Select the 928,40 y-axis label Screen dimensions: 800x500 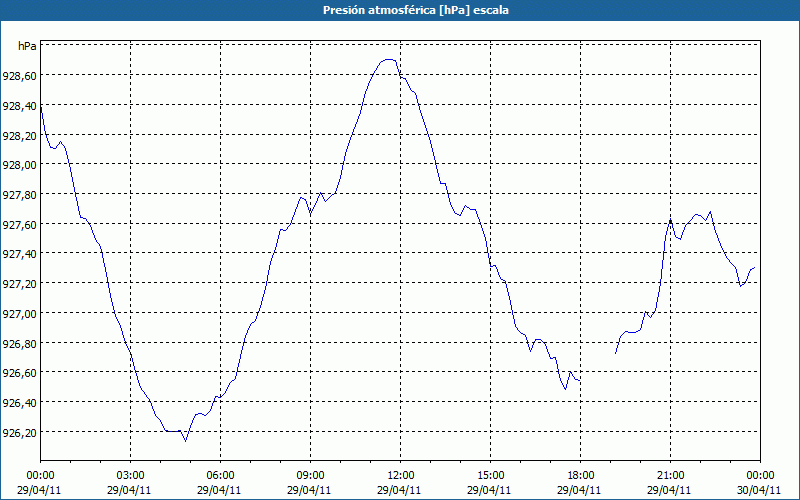click(x=19, y=106)
